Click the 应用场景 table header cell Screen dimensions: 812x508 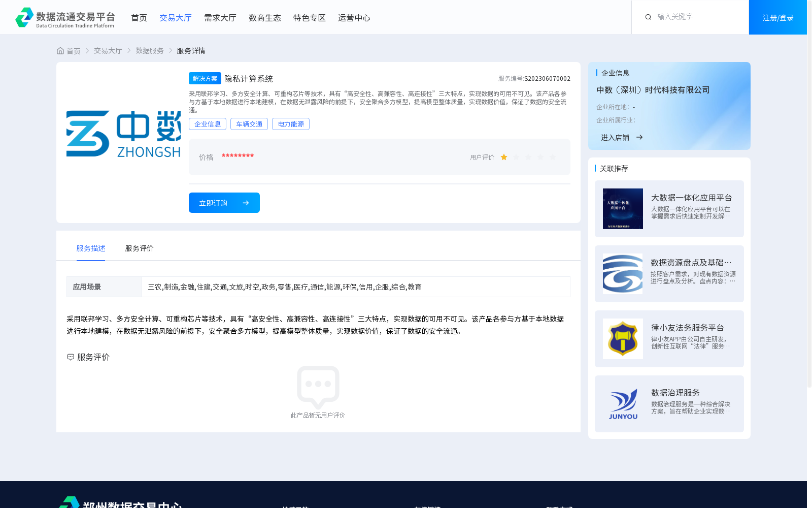pyautogui.click(x=104, y=287)
